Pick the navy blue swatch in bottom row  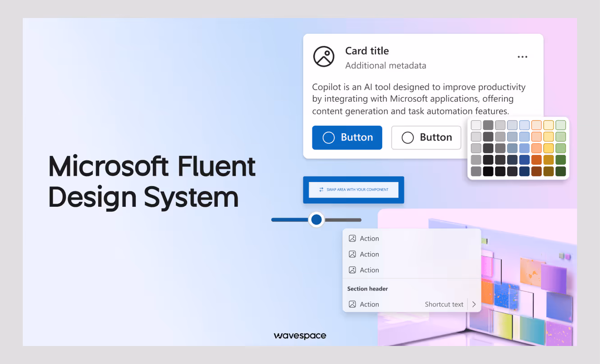coord(524,171)
